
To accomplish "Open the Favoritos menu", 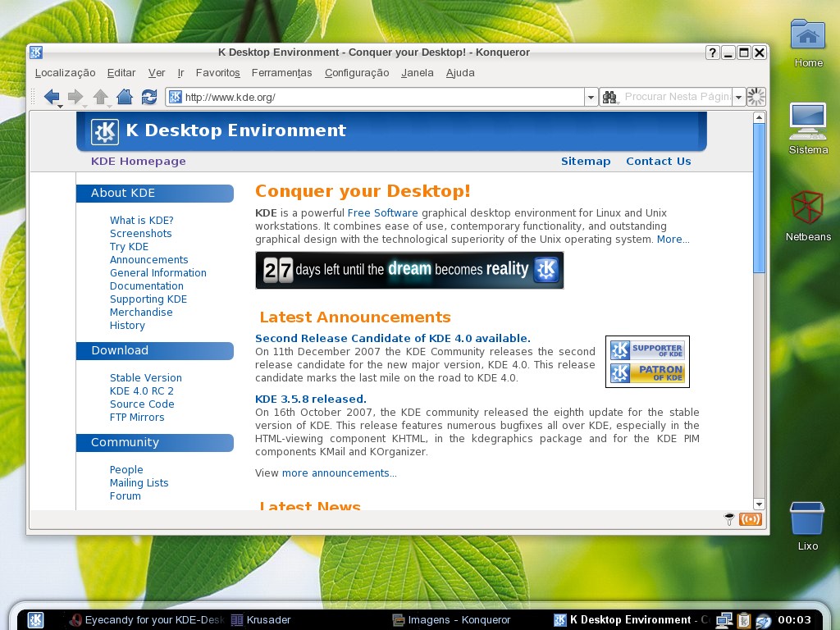I will [x=217, y=73].
